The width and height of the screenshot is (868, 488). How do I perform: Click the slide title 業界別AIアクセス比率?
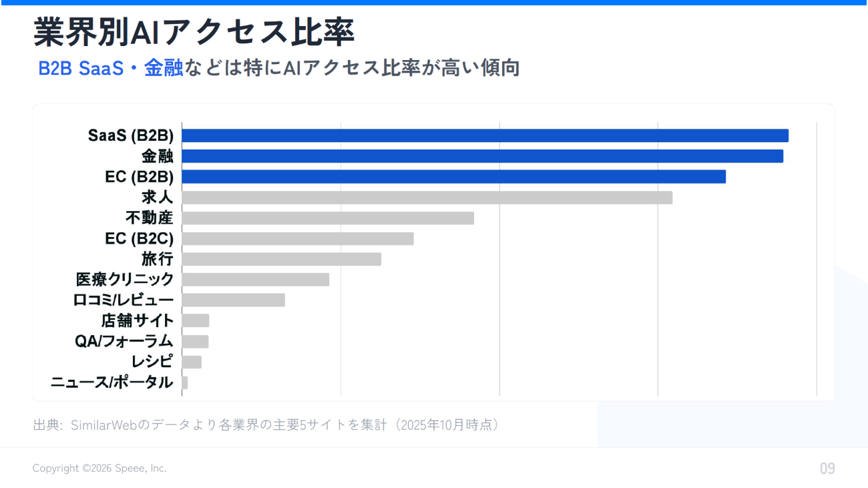click(x=194, y=33)
